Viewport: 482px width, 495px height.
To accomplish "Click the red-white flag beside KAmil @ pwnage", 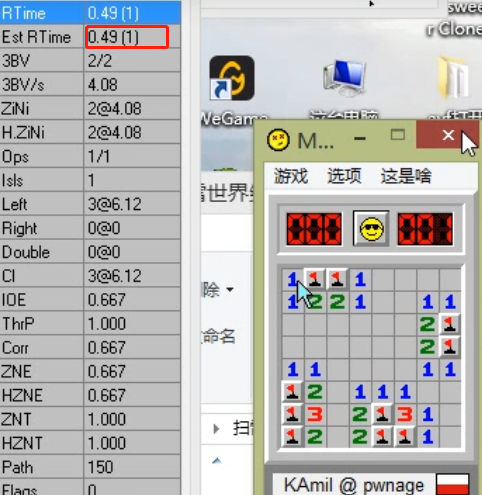I will click(453, 484).
